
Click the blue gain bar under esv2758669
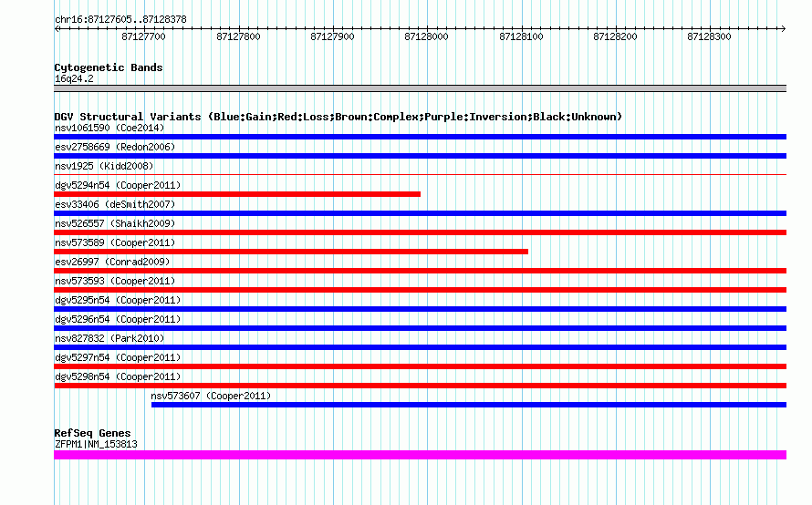(x=420, y=156)
